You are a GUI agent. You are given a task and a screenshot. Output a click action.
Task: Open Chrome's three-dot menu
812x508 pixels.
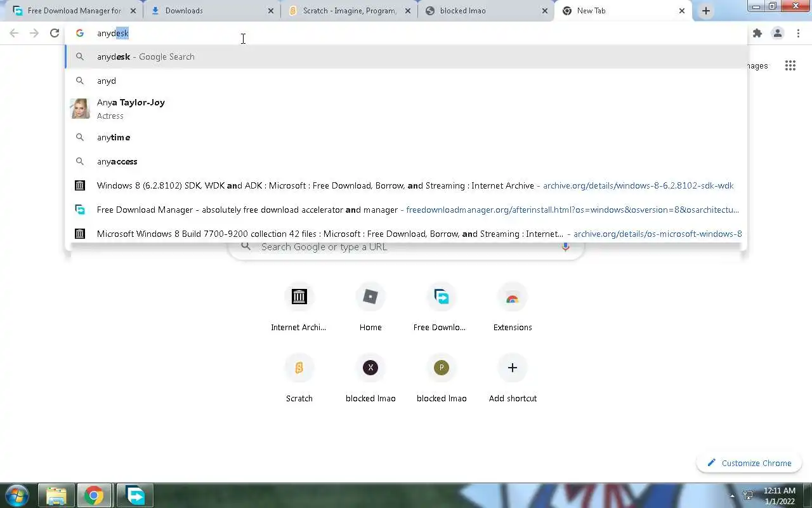point(798,33)
